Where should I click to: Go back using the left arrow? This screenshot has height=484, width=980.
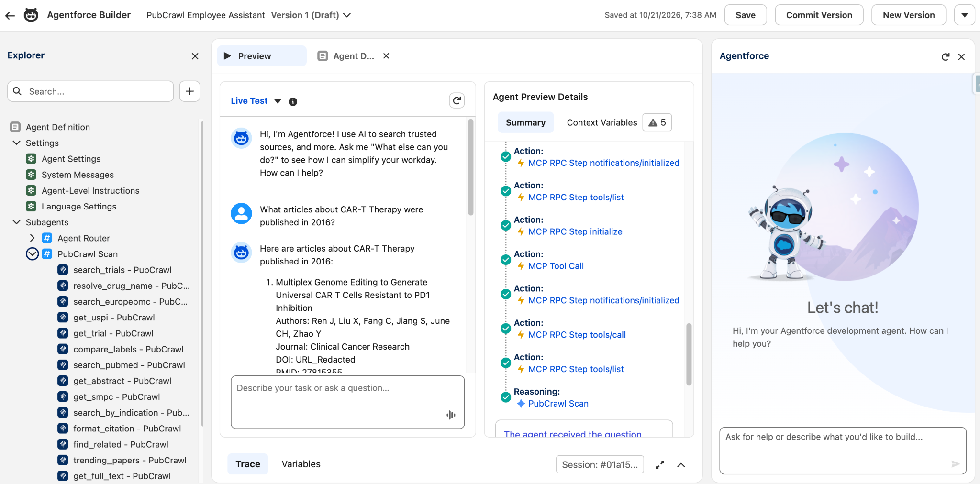click(10, 15)
